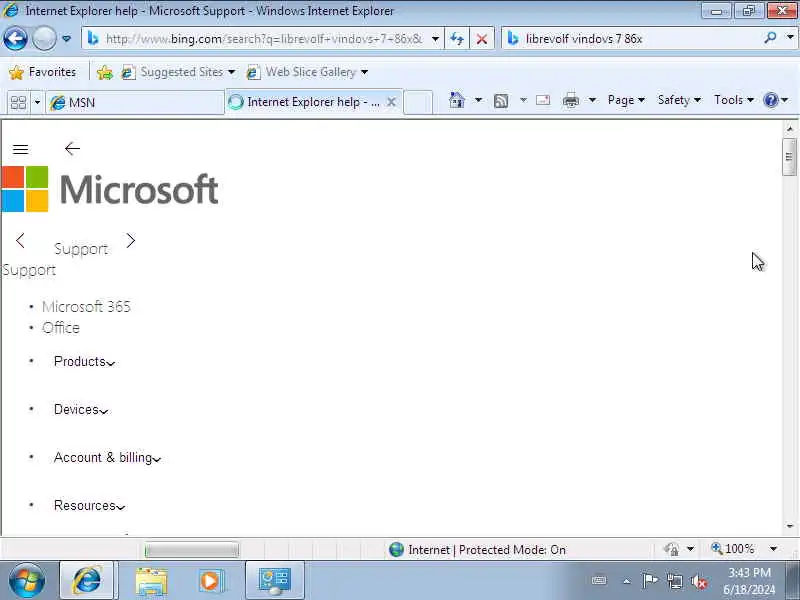Open the Favorites star button
The image size is (800, 600).
(42, 72)
